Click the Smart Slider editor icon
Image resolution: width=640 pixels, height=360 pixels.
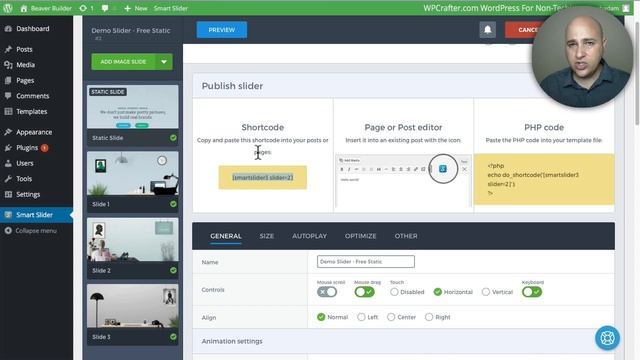442,169
